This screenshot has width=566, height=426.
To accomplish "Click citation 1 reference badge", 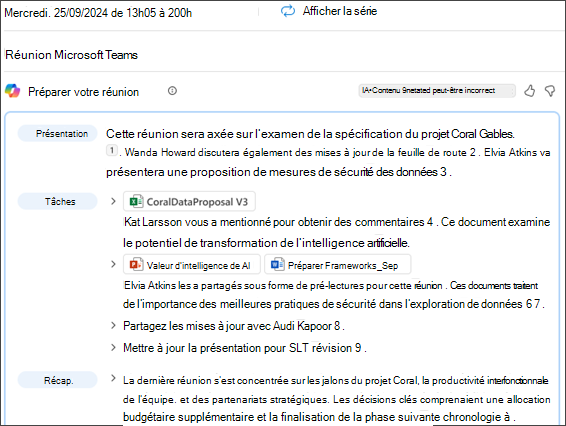I will [112, 150].
